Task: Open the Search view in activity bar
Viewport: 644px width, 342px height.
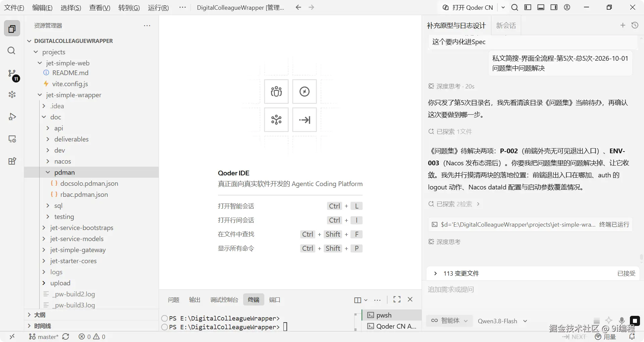Action: pos(12,51)
